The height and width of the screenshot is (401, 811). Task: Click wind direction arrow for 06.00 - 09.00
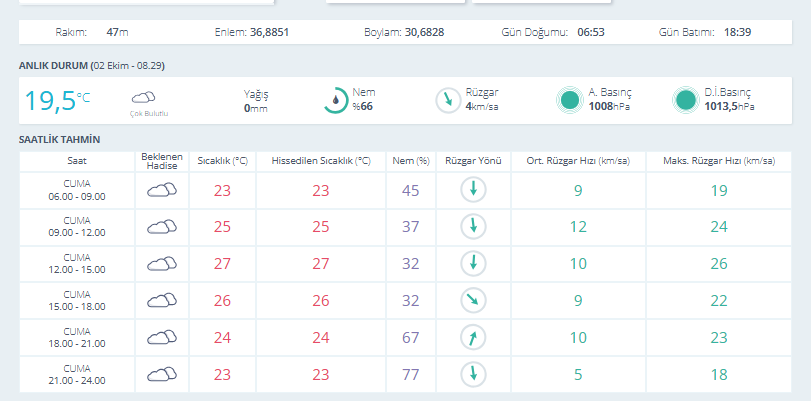pos(473,190)
